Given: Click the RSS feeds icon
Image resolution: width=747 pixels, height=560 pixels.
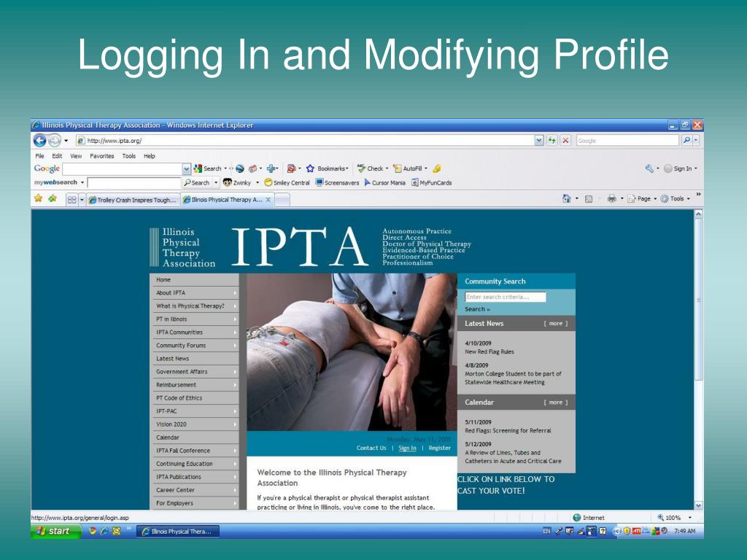Looking at the screenshot, I should pos(589,199).
